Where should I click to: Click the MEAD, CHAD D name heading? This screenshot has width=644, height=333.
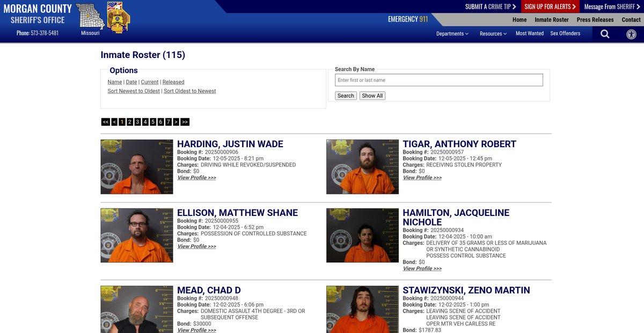209,291
